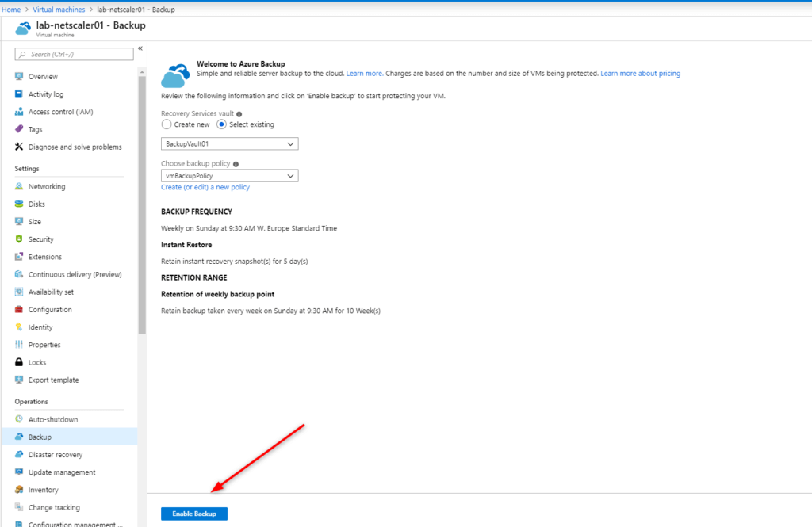
Task: Click the Availability set menu text
Action: point(52,292)
